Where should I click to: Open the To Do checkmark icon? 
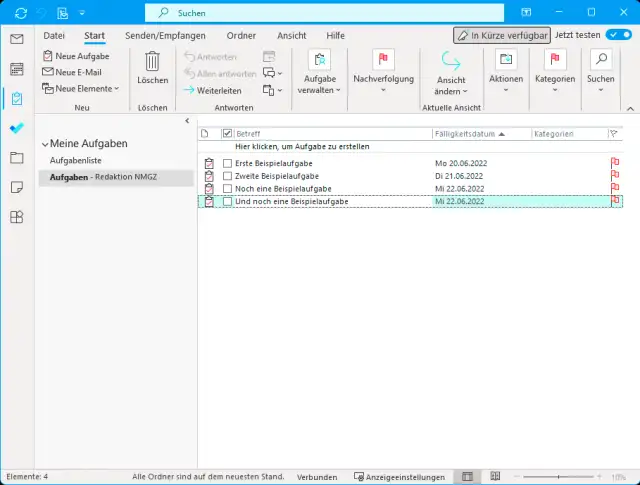click(x=16, y=128)
